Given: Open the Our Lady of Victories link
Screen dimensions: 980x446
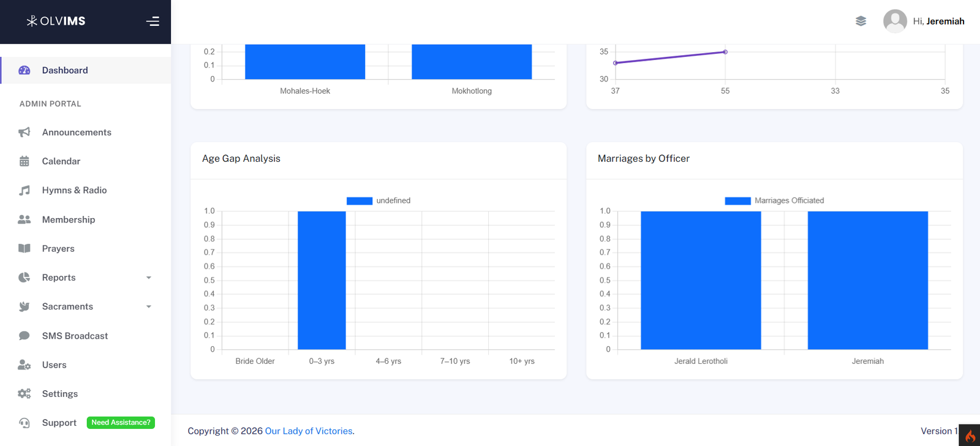Looking at the screenshot, I should coord(308,431).
